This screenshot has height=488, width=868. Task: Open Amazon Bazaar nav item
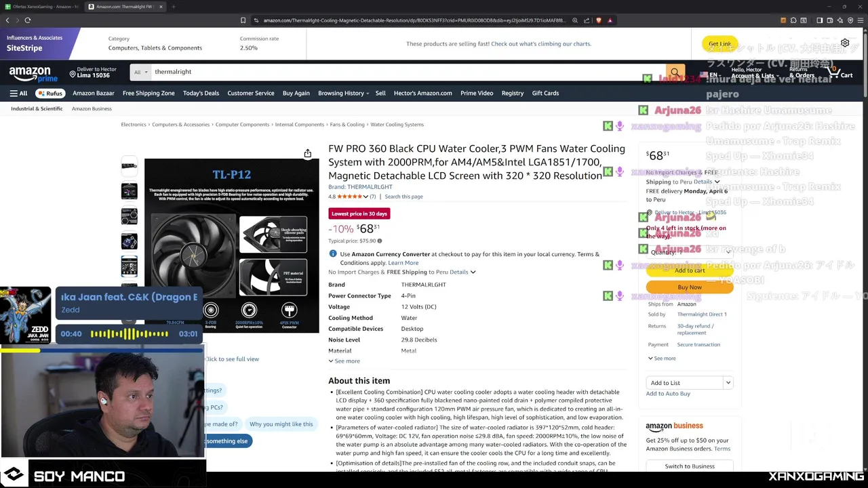pos(94,93)
